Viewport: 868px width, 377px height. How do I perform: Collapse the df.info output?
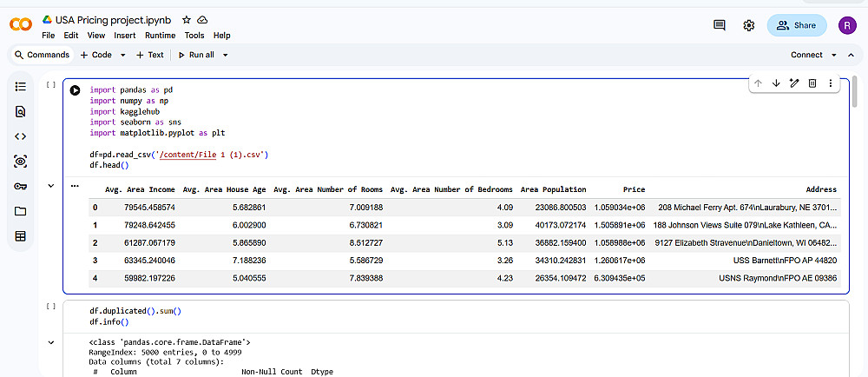51,342
